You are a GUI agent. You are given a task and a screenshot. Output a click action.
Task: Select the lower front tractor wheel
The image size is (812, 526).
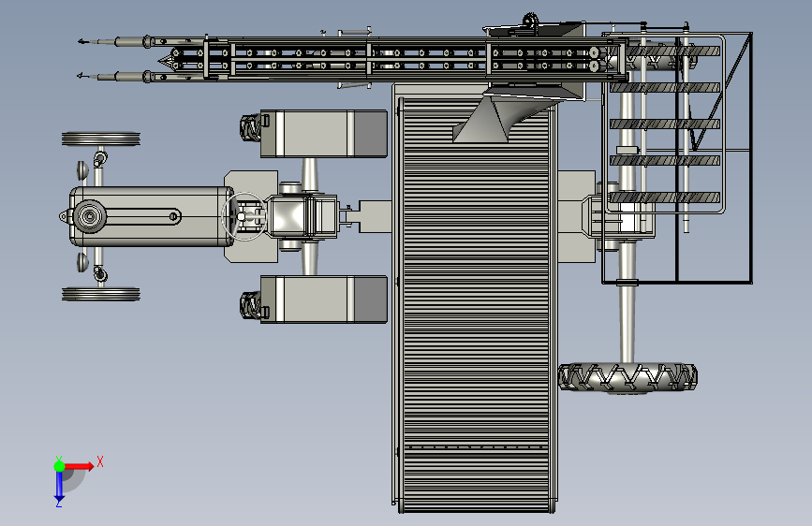101,294
